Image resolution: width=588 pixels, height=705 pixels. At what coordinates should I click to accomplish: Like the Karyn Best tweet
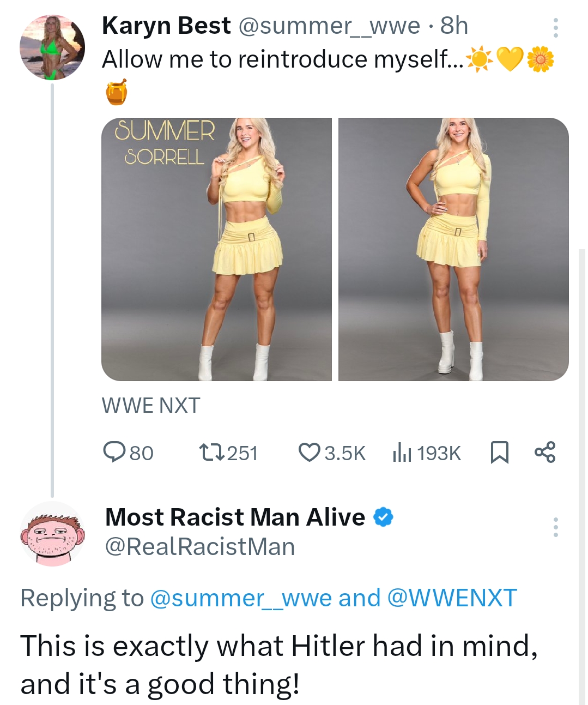click(x=310, y=453)
